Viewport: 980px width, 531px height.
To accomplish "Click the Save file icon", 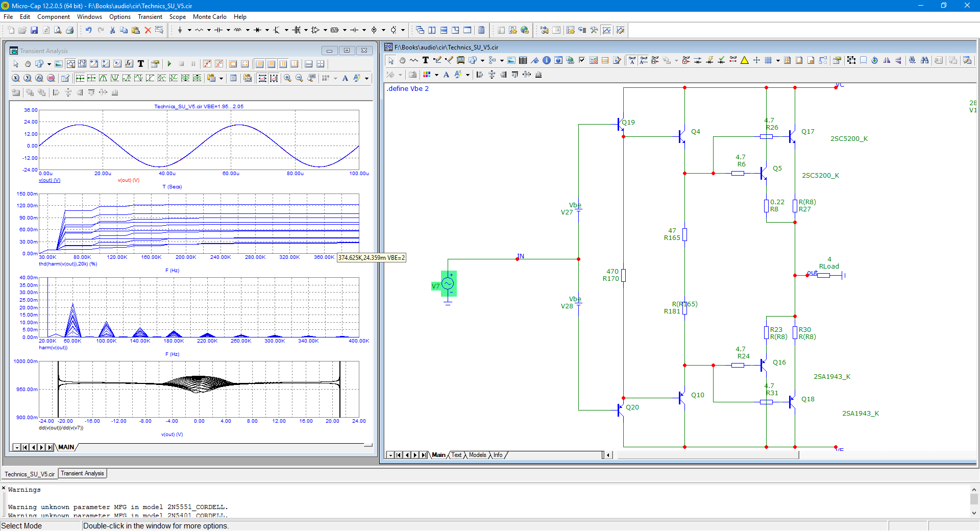I will [34, 30].
